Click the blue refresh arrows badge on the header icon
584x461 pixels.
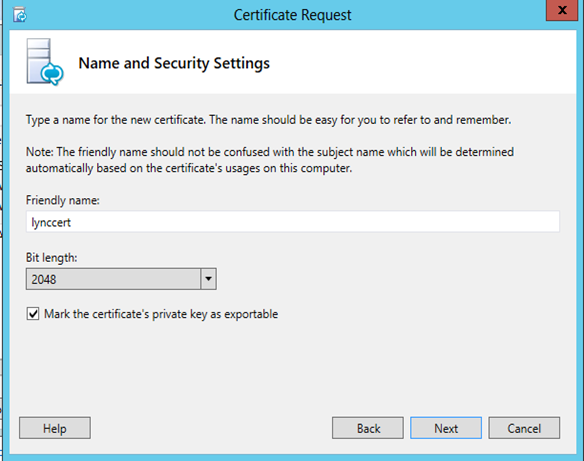tap(52, 73)
